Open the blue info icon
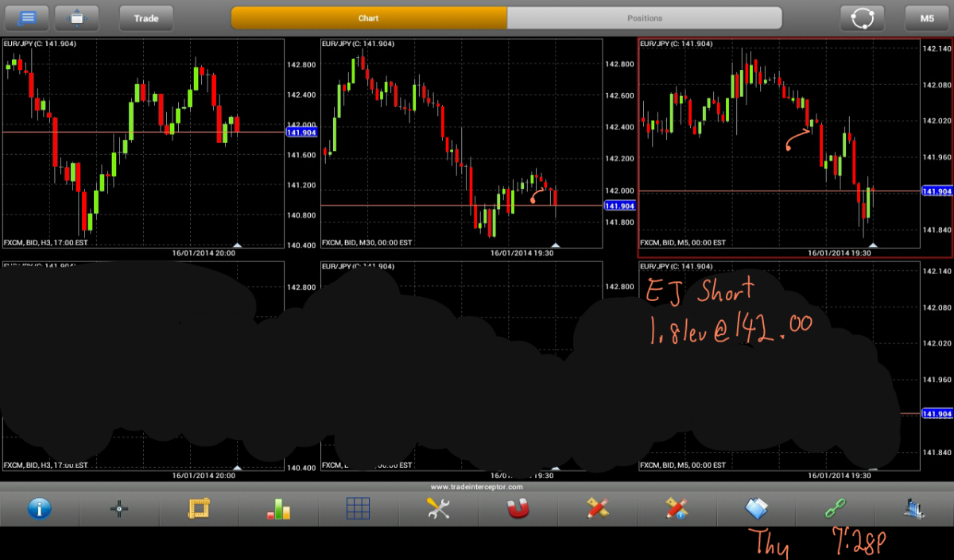The image size is (954, 560). tap(39, 508)
